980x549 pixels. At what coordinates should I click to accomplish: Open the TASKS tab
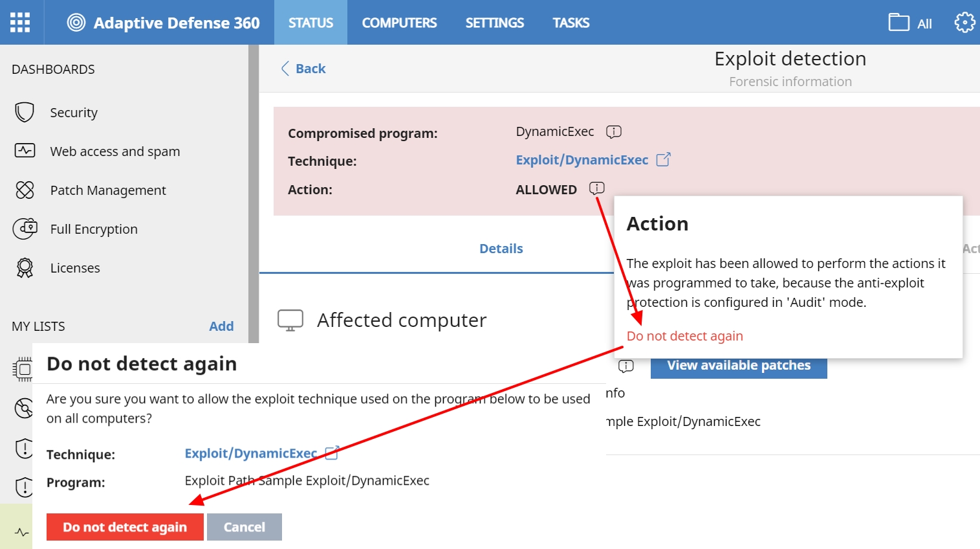pyautogui.click(x=571, y=23)
